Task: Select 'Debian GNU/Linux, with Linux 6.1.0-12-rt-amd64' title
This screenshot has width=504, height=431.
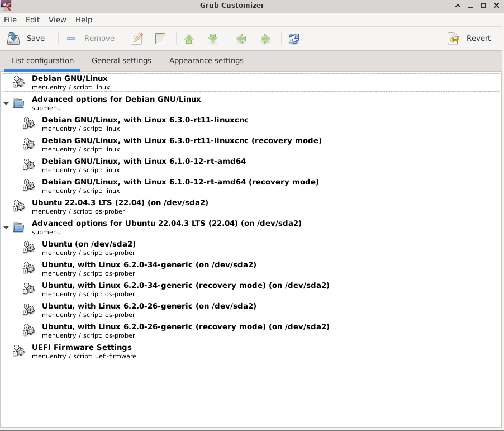Action: click(x=144, y=161)
